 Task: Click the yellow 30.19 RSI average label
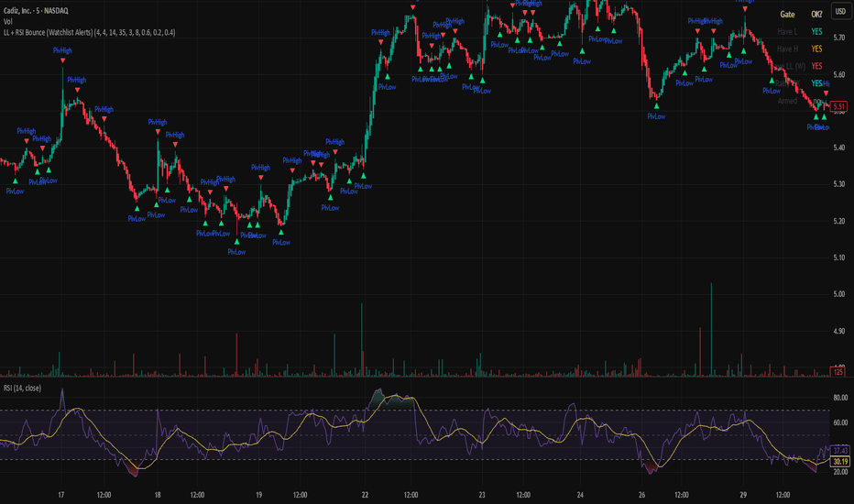coord(840,462)
